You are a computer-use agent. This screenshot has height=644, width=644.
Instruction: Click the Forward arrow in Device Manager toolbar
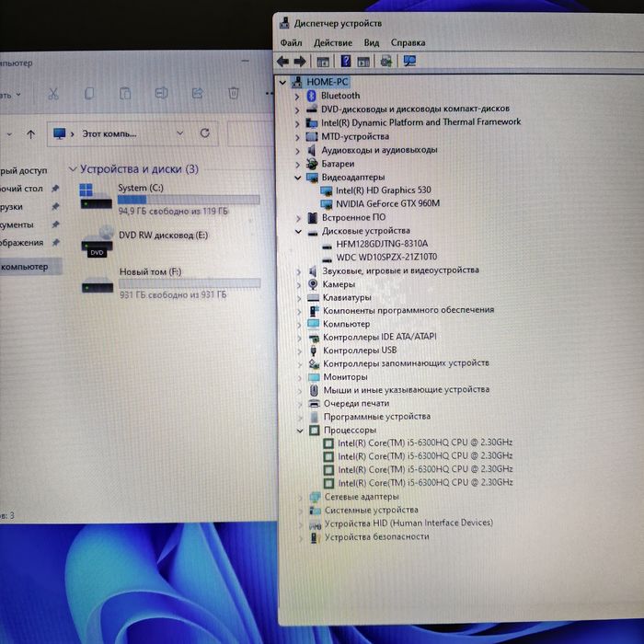(x=300, y=62)
